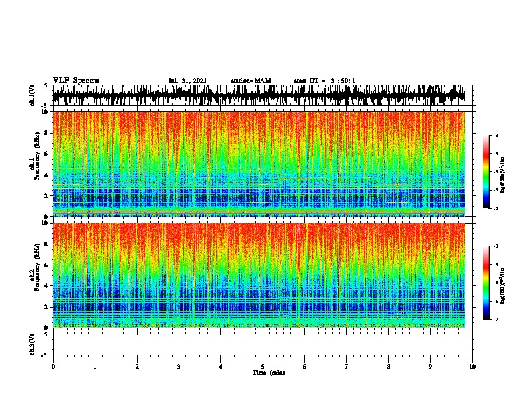
Task: Click the "4" tick on ch.1 frequency axis
Action: 47,175
